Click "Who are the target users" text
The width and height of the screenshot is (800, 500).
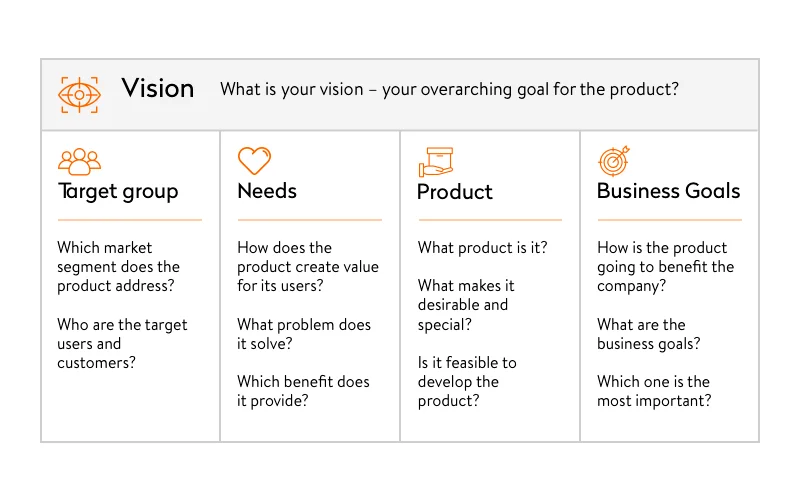pyautogui.click(x=122, y=343)
